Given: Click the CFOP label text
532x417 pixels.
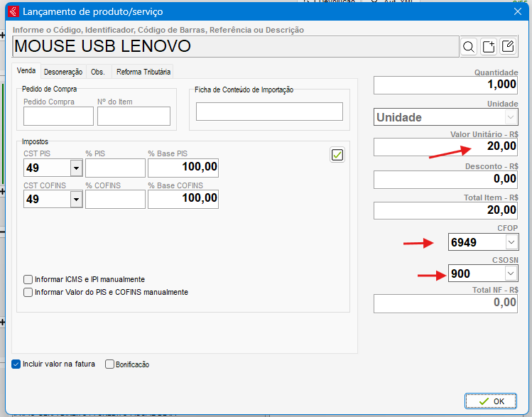Looking at the screenshot, I should coord(508,228).
